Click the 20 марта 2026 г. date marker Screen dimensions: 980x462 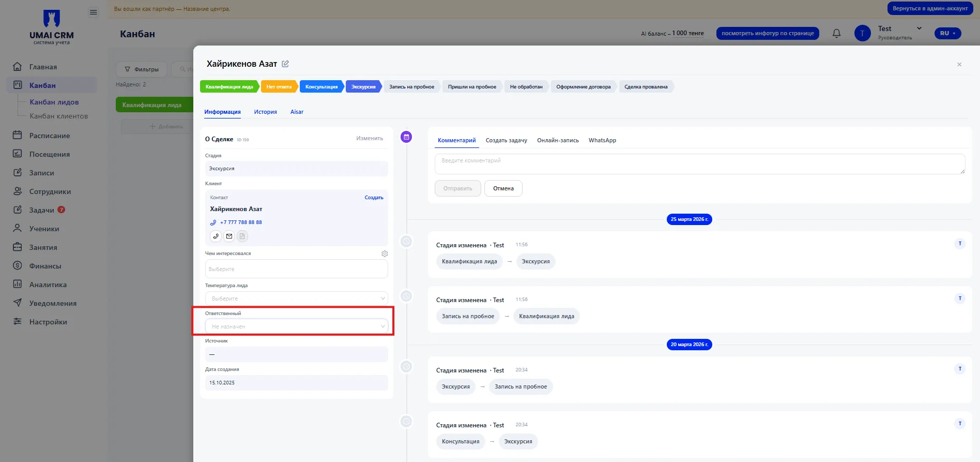coord(690,345)
